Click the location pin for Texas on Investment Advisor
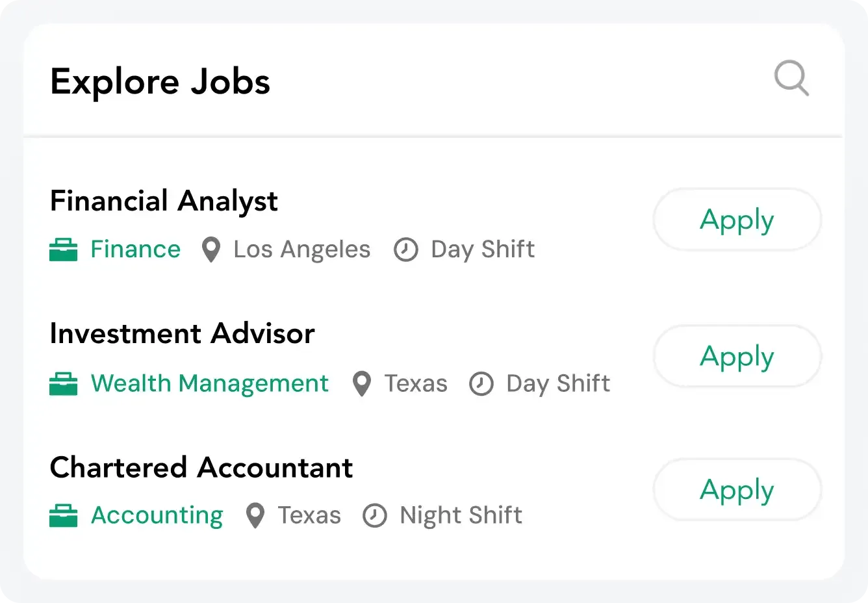Viewport: 868px width, 603px height. click(362, 384)
